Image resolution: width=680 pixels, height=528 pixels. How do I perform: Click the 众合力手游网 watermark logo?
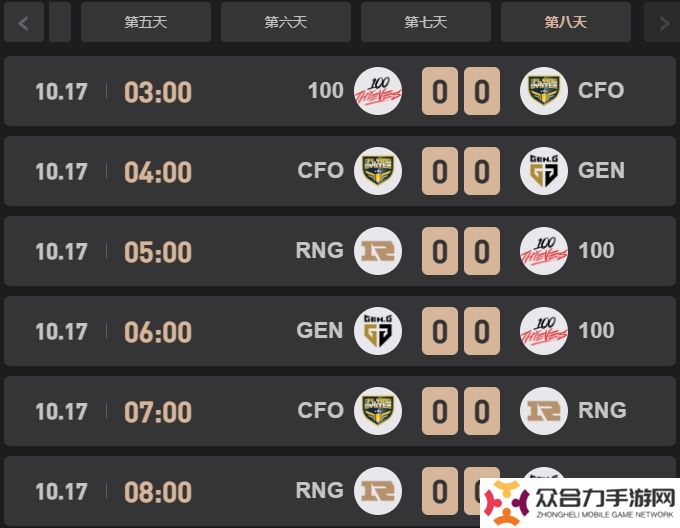tap(580, 503)
